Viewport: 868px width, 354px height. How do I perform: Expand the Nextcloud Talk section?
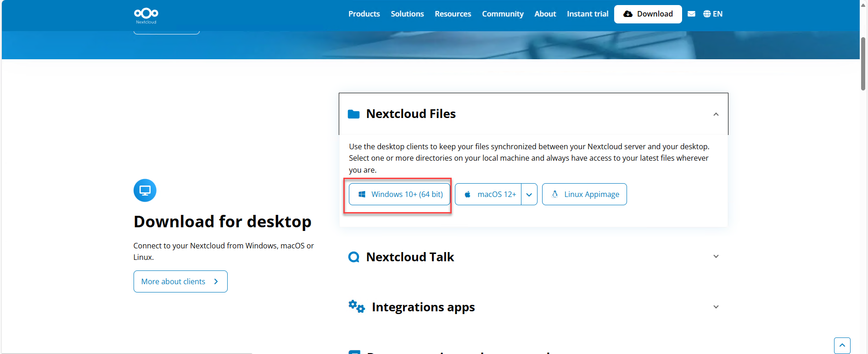pos(716,257)
